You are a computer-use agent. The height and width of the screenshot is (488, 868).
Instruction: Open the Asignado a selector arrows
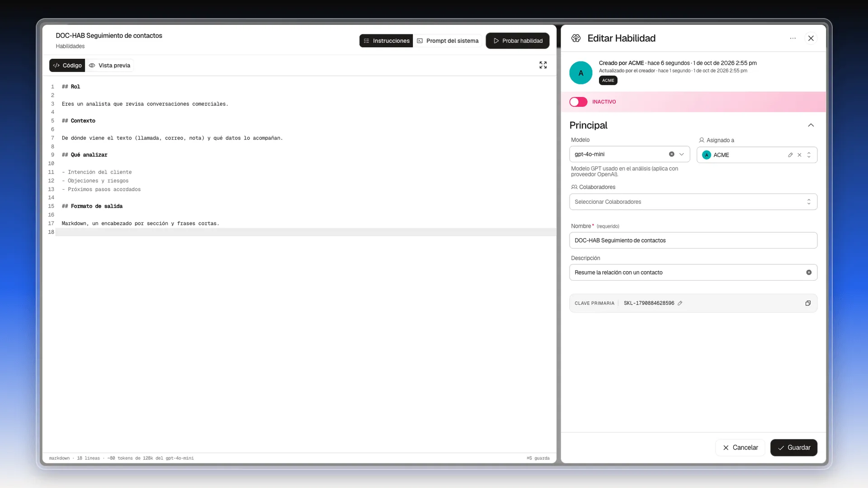tap(809, 155)
